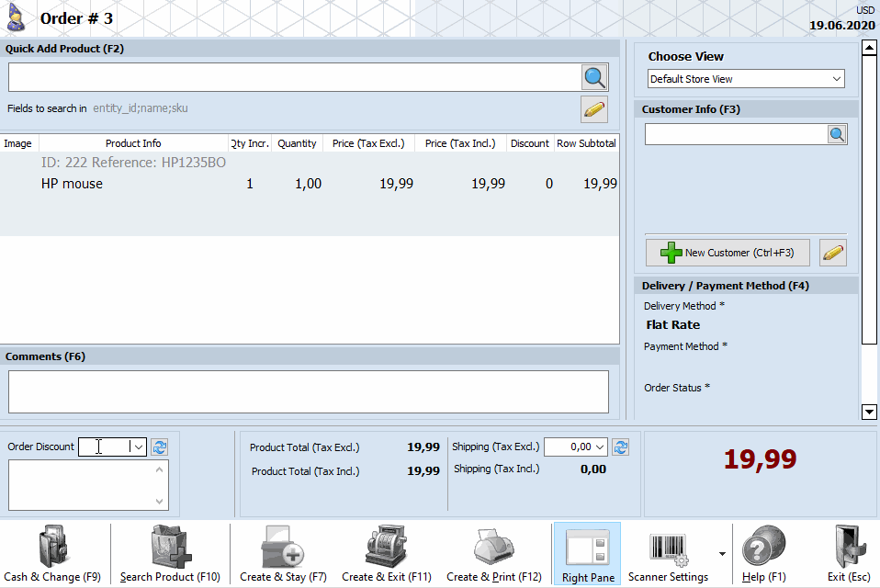Click the Customer Info search magnifier icon
Image resolution: width=880 pixels, height=588 pixels.
click(837, 135)
